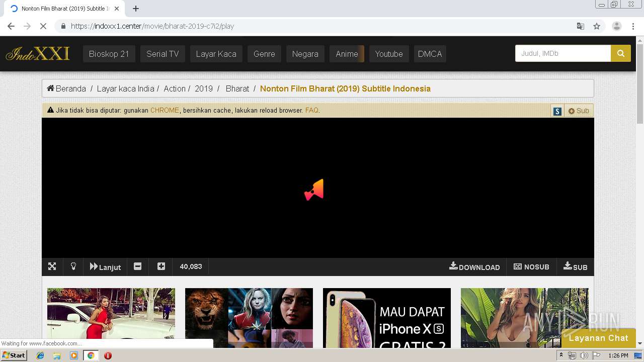Open the Youtube menu item

tap(389, 54)
